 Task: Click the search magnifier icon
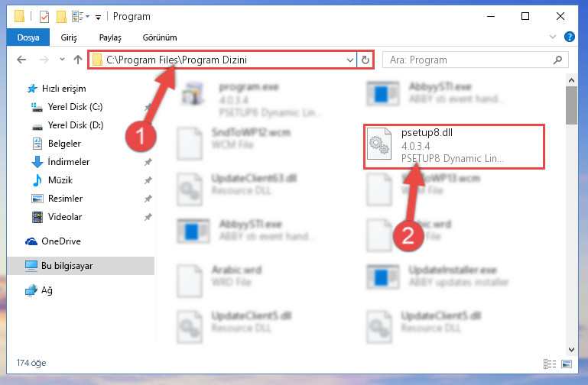coord(557,60)
